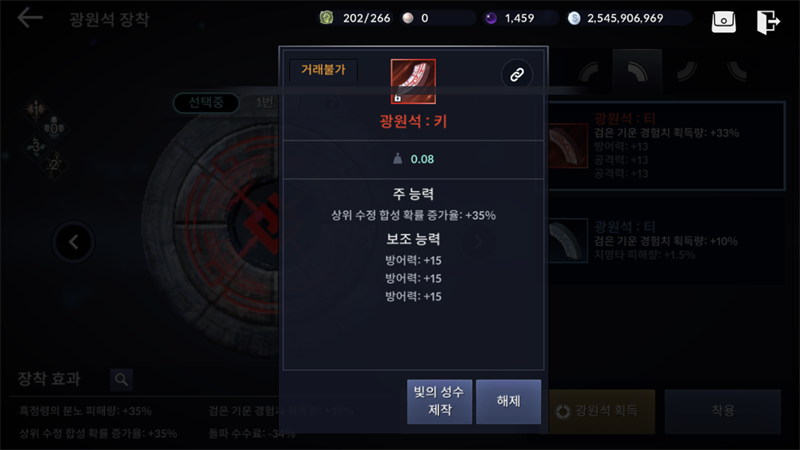This screenshot has width=800, height=450.
Task: Select the first arc-shaped slot tab
Action: click(589, 72)
